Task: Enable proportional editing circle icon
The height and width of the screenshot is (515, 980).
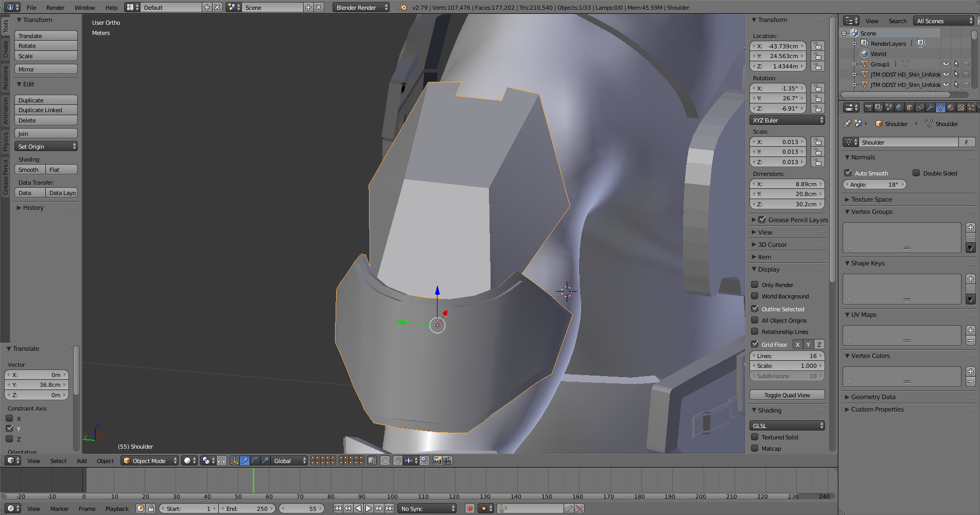Action: (385, 460)
